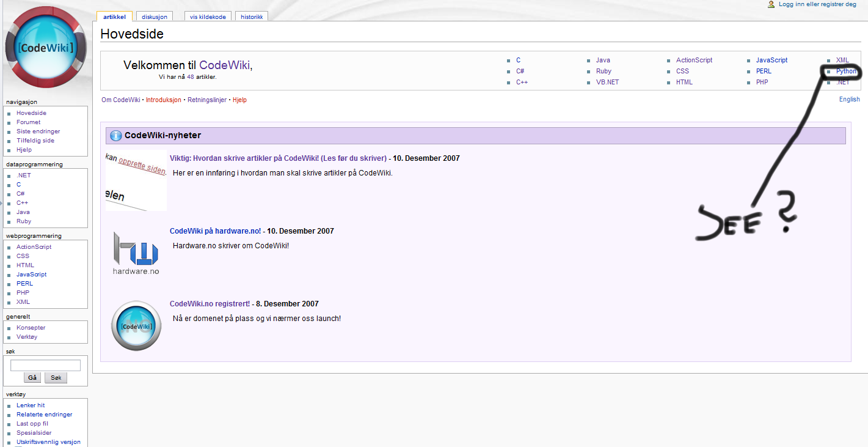The image size is (868, 447).
Task: Open PHP in the webprogrammering sidebar
Action: (23, 293)
